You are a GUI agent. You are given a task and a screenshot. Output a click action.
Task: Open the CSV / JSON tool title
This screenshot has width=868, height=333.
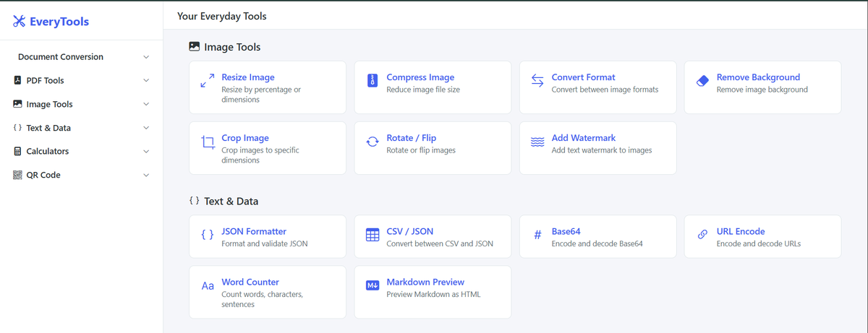coord(410,232)
